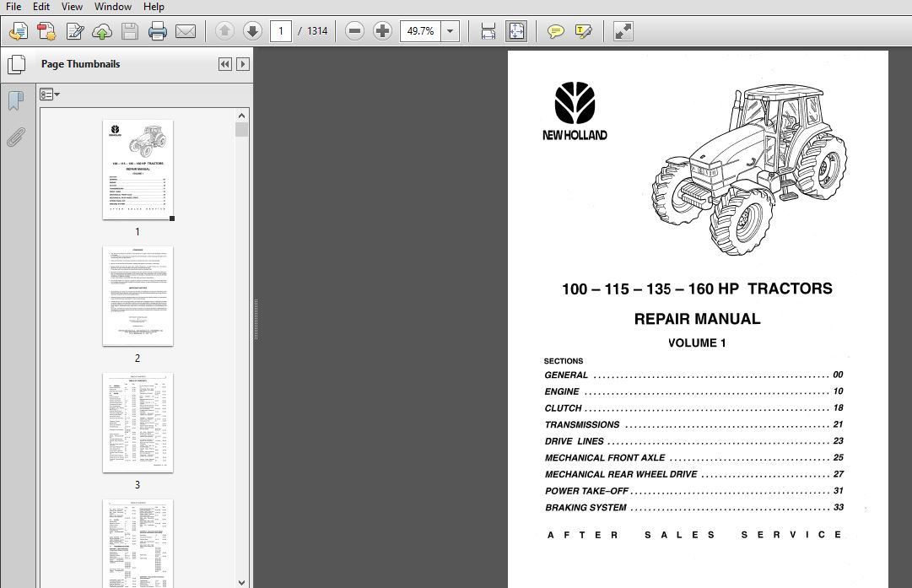
Task: Zoom in with the plus button
Action: click(382, 31)
